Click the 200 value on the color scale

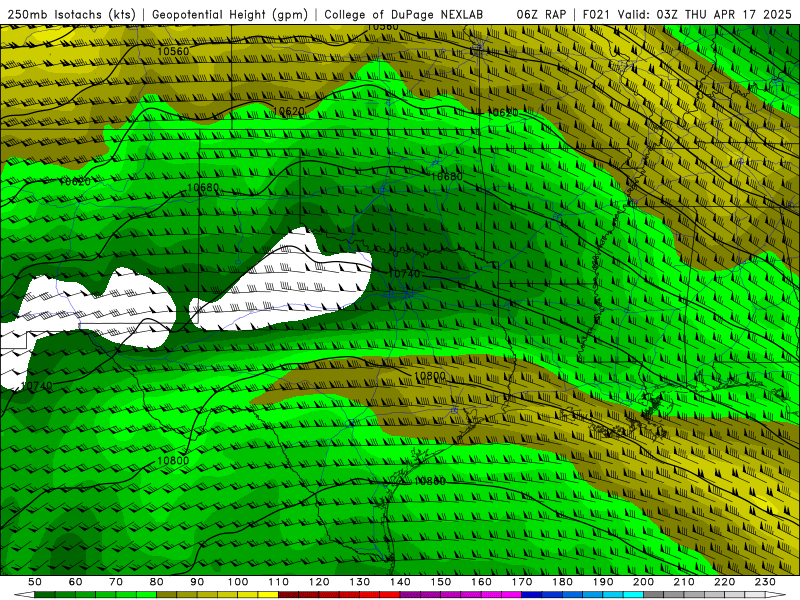pyautogui.click(x=643, y=582)
